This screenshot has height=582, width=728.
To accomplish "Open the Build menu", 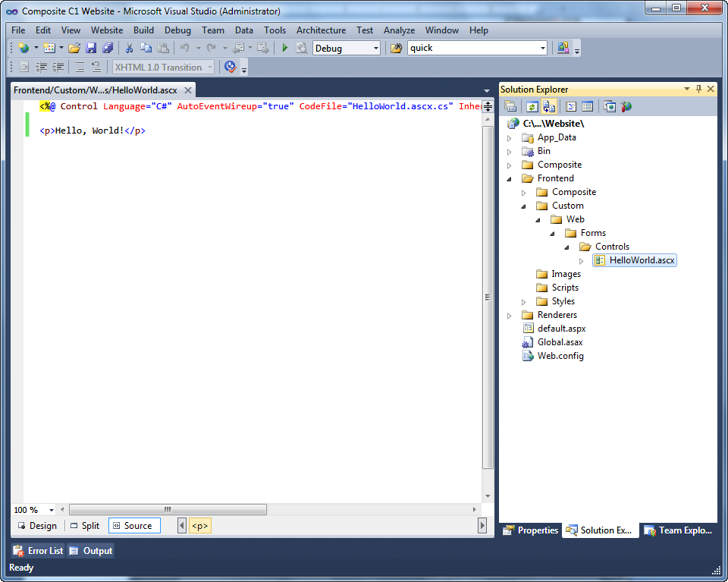I will tap(143, 30).
